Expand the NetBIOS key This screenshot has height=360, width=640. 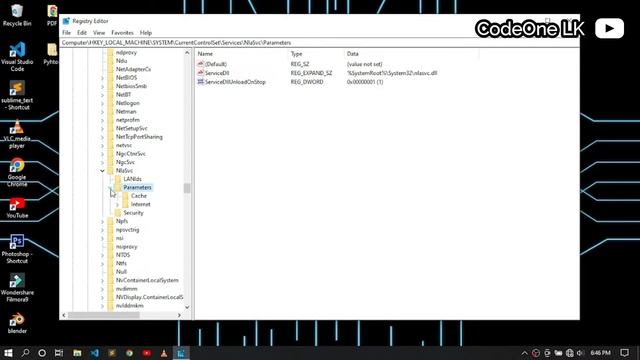pyautogui.click(x=102, y=78)
